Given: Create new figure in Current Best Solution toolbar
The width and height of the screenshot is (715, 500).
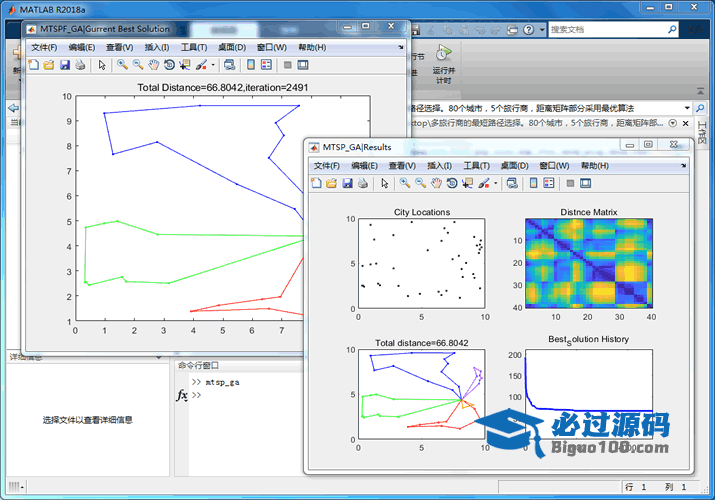Looking at the screenshot, I should coord(33,65).
